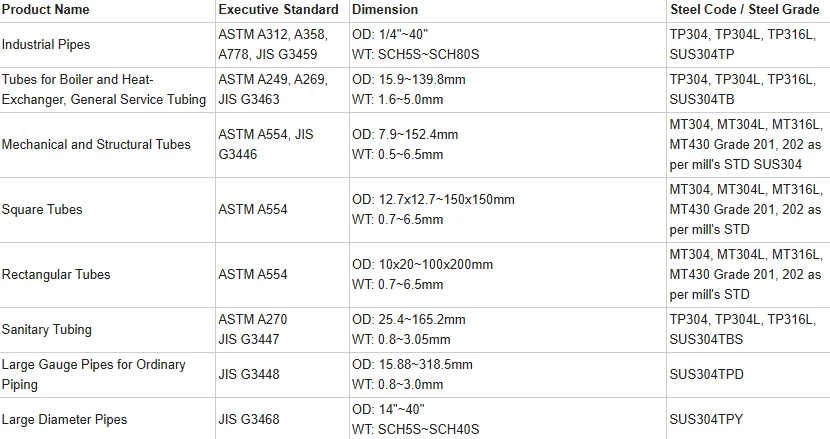This screenshot has width=830, height=439.
Task: Select the ASTM A270 standard text
Action: [253, 319]
